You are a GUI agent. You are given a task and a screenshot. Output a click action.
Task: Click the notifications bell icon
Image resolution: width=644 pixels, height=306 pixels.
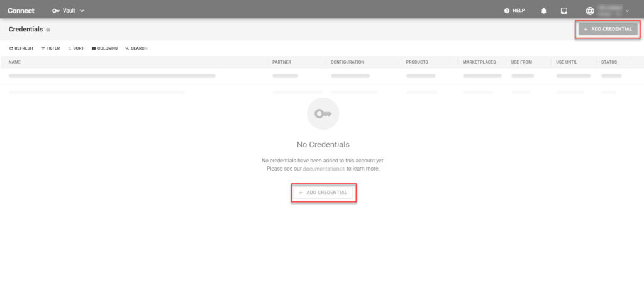point(544,11)
